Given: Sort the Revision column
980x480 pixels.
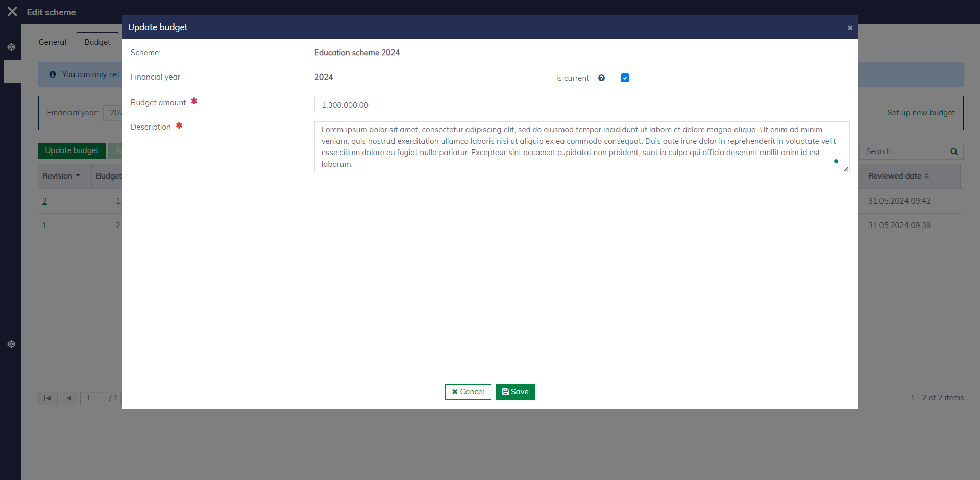Looking at the screenshot, I should pos(61,176).
